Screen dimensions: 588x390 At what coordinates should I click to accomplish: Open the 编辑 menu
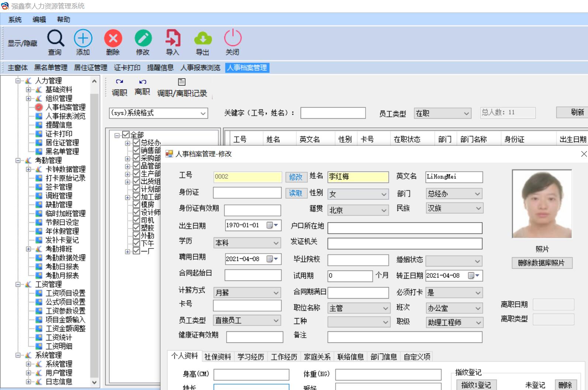click(x=39, y=20)
